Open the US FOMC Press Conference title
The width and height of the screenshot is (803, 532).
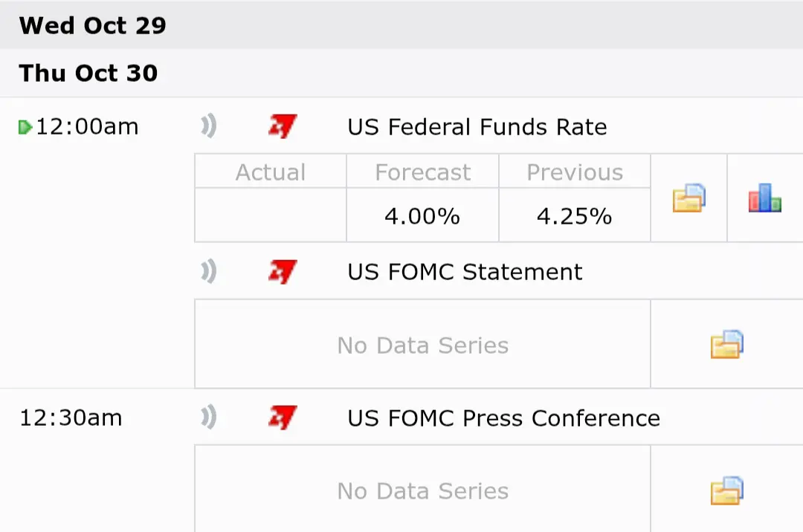(503, 418)
